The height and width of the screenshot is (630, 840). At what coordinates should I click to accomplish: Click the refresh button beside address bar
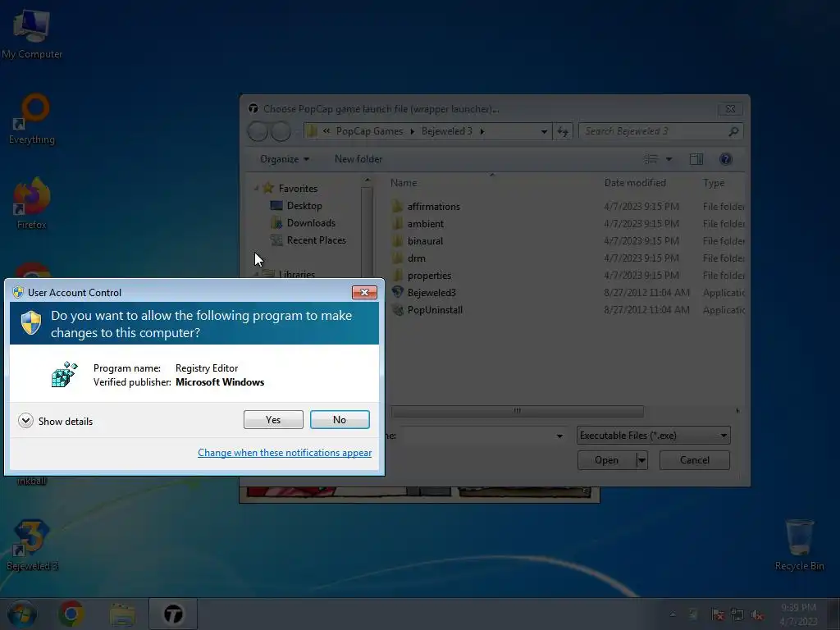[x=563, y=131]
